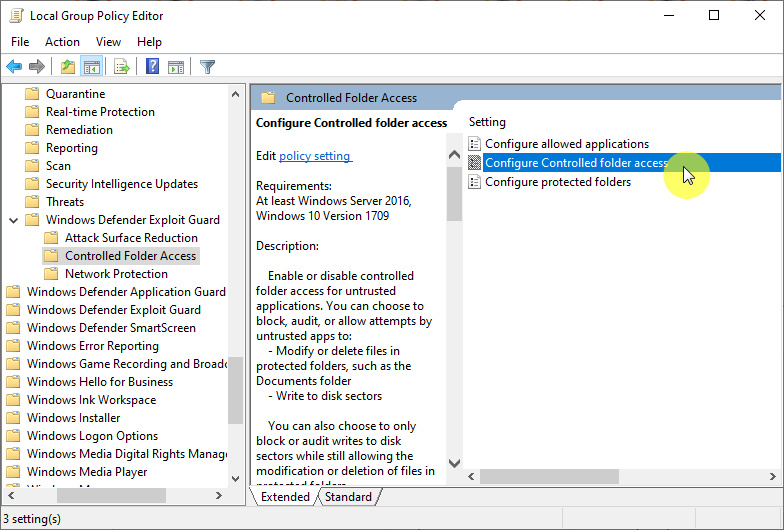Click down arrow of description pane scrollbar
Viewport: 784px width, 530px height.
pos(454,464)
